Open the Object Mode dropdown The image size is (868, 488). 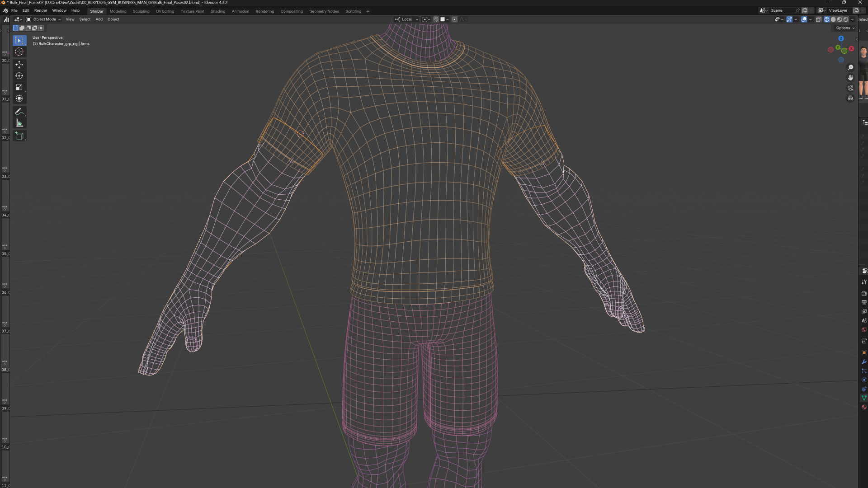click(x=43, y=19)
